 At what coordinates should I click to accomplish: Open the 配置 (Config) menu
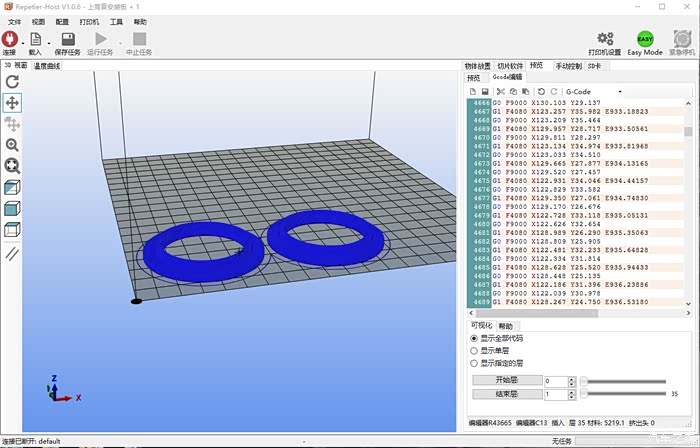tap(62, 21)
